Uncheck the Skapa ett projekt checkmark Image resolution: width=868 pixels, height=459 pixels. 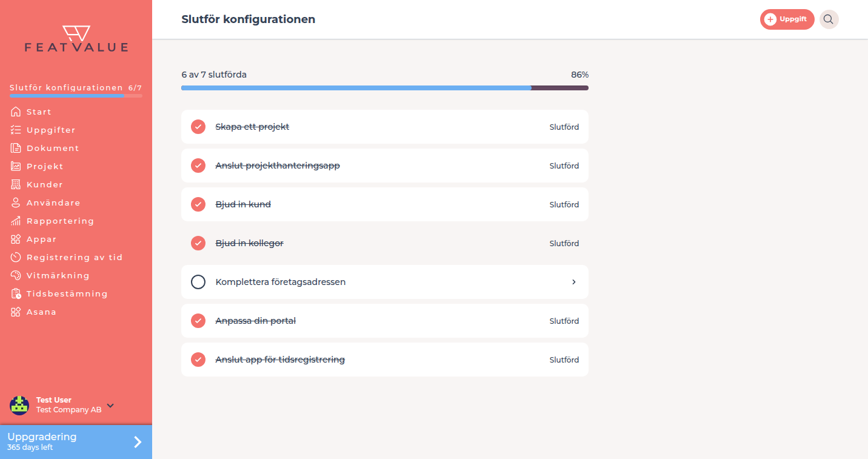point(198,127)
